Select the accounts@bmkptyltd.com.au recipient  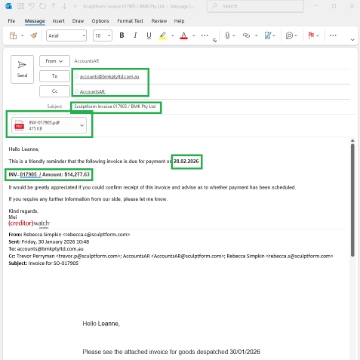pyautogui.click(x=109, y=77)
